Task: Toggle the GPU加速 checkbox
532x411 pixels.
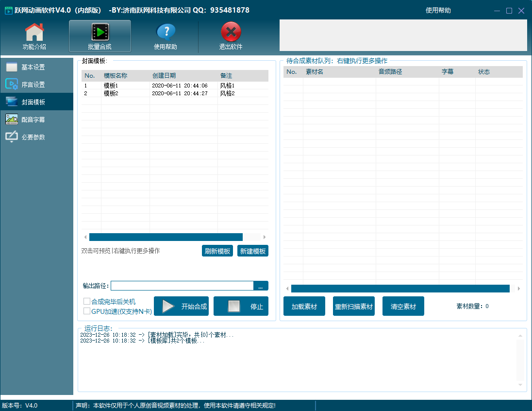Action: tap(87, 311)
